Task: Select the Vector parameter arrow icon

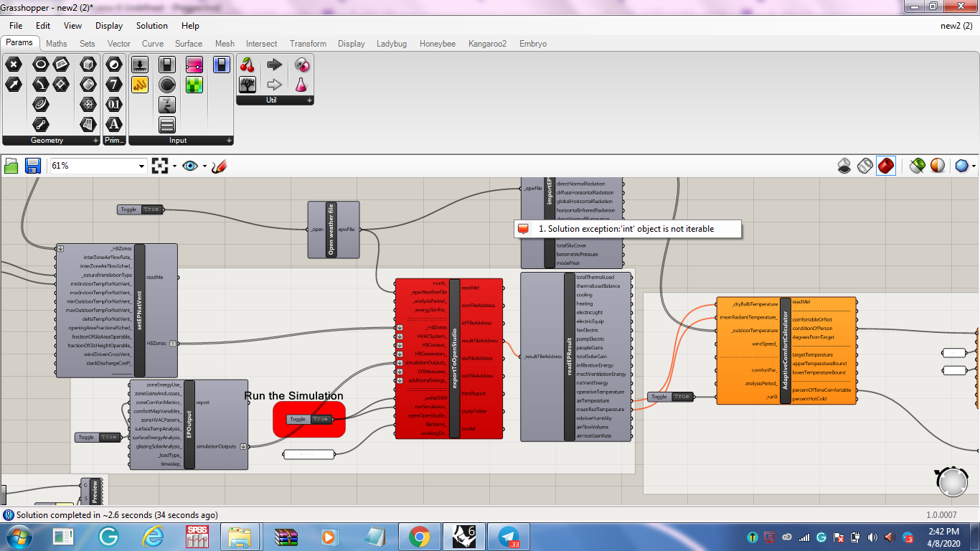Action: [x=13, y=85]
